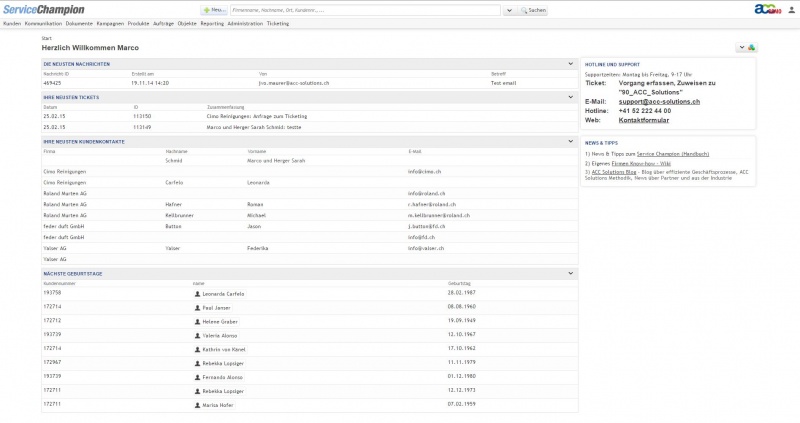Collapse Die neusten Nachrichten panel
Image resolution: width=800 pixels, height=423 pixels.
pyautogui.click(x=570, y=64)
